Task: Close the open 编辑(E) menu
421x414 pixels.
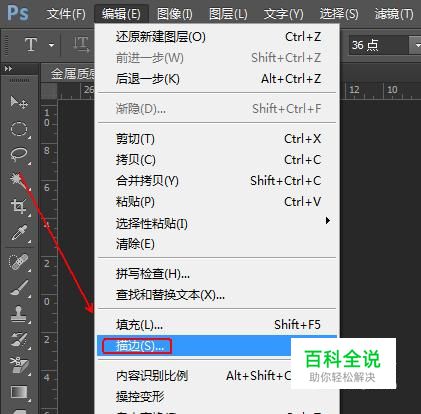Action: 121,14
